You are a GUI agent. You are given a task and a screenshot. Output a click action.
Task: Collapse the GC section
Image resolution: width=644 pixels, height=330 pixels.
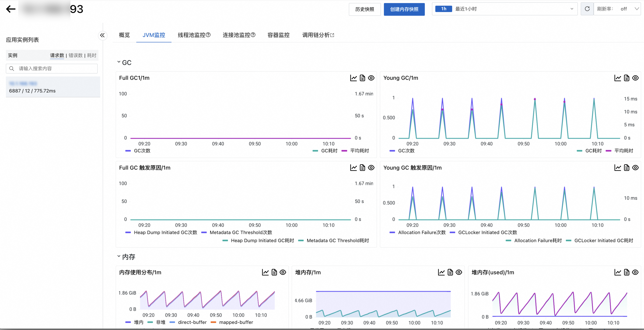click(119, 62)
